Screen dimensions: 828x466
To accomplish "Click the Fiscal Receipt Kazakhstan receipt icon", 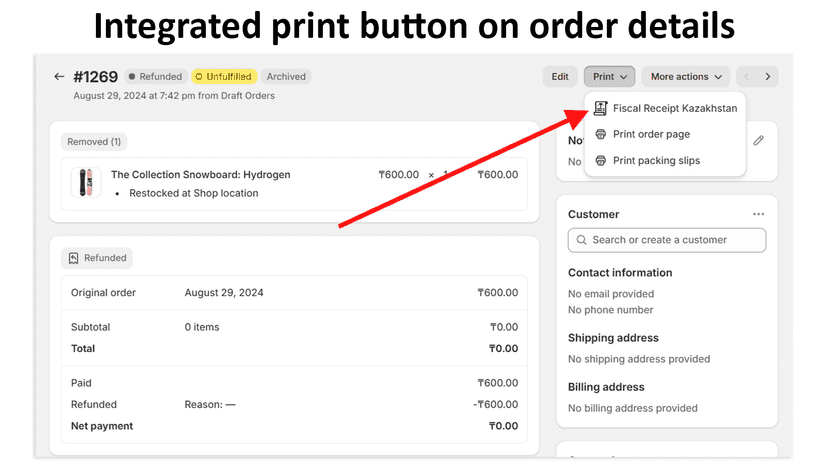I will pyautogui.click(x=600, y=108).
